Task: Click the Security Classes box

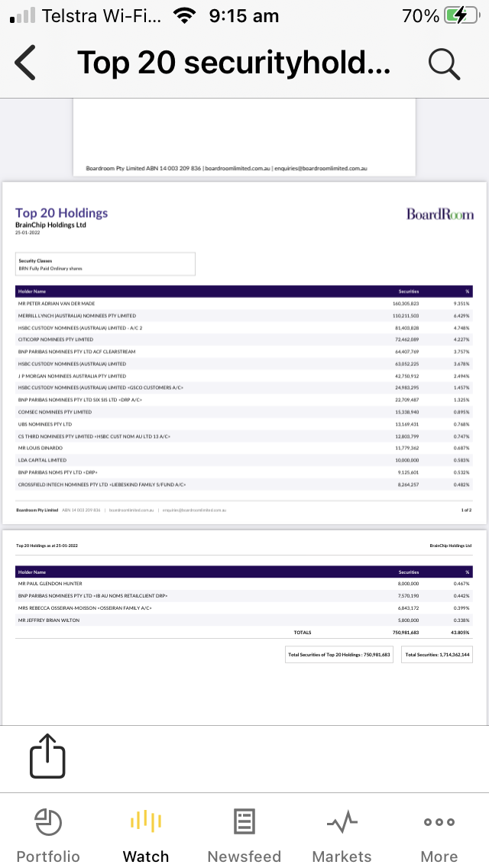Action: click(105, 264)
